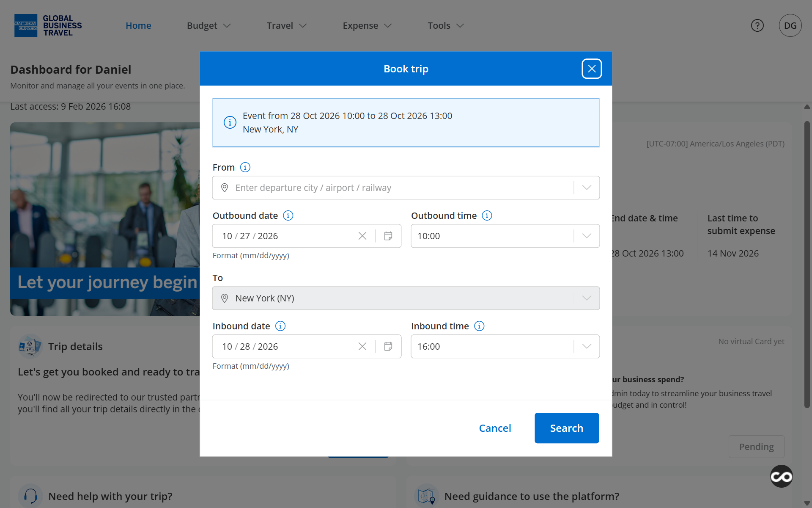The image size is (812, 508).
Task: Click the chat widget icon
Action: pyautogui.click(x=781, y=476)
